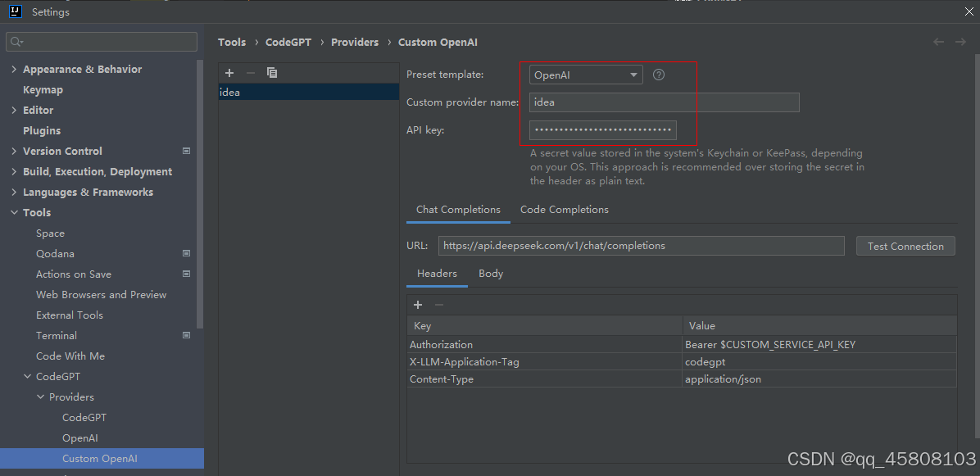Viewport: 980px width, 476px height.
Task: Add a new custom provider with plus icon
Action: (229, 73)
